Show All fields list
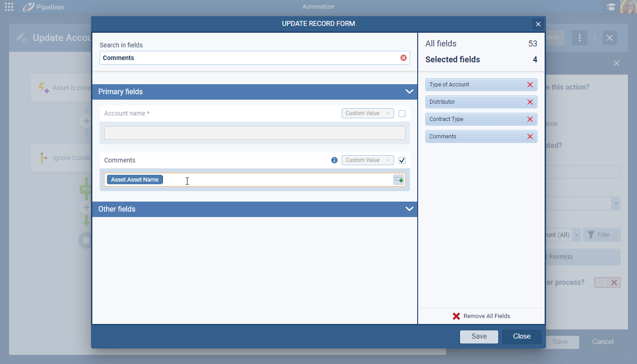Viewport: 637px width, 364px height. (x=441, y=44)
